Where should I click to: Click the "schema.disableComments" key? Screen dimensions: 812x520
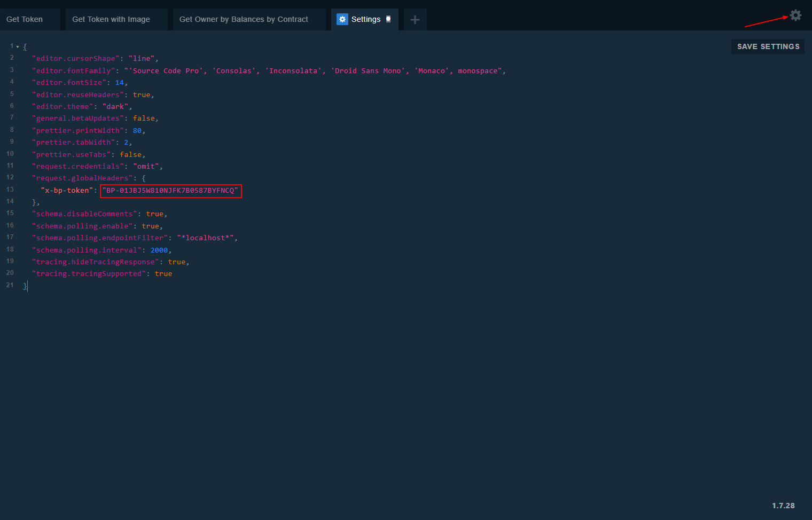point(84,214)
